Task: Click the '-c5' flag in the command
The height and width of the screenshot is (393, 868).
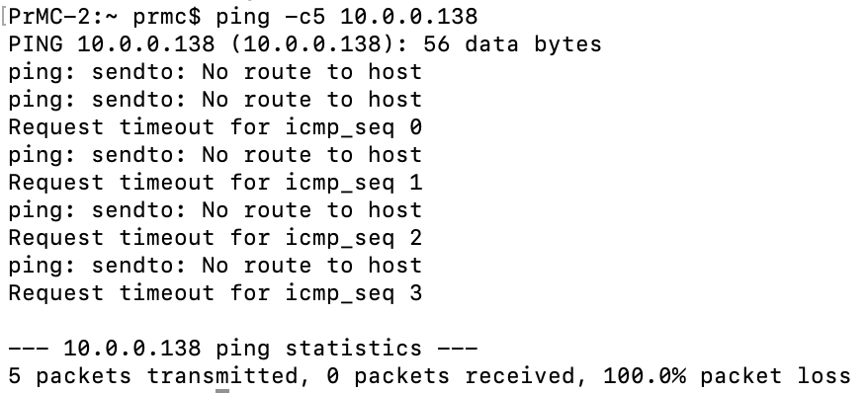Action: pyautogui.click(x=305, y=17)
